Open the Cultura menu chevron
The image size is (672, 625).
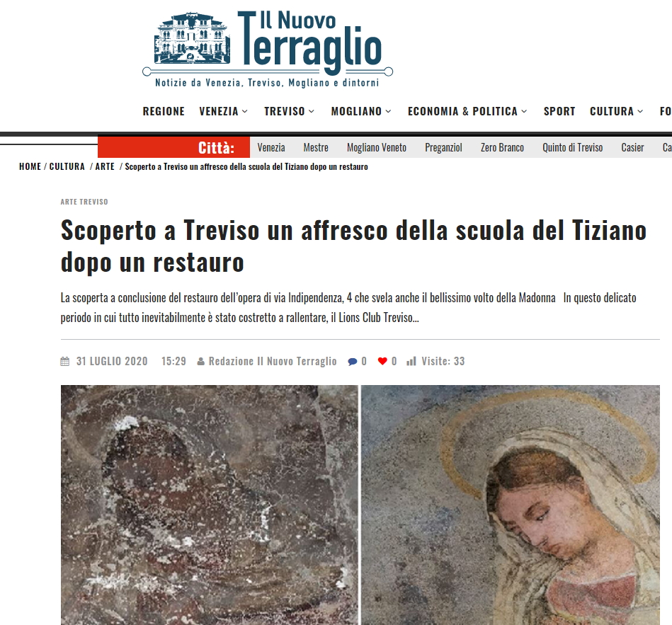click(x=640, y=111)
